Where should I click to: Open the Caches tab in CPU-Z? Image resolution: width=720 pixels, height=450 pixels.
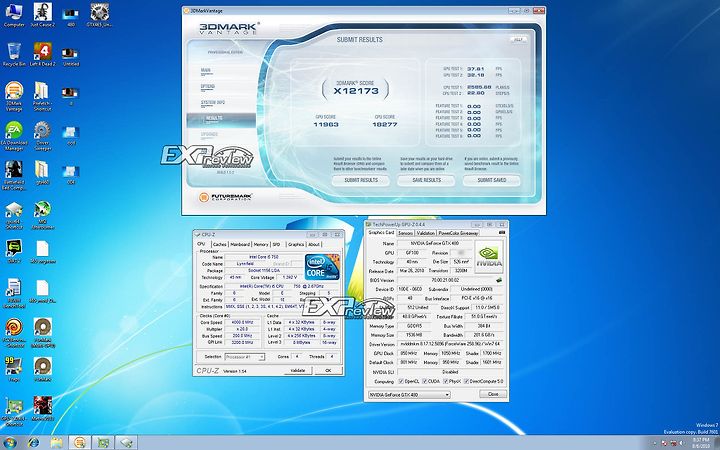pyautogui.click(x=219, y=244)
